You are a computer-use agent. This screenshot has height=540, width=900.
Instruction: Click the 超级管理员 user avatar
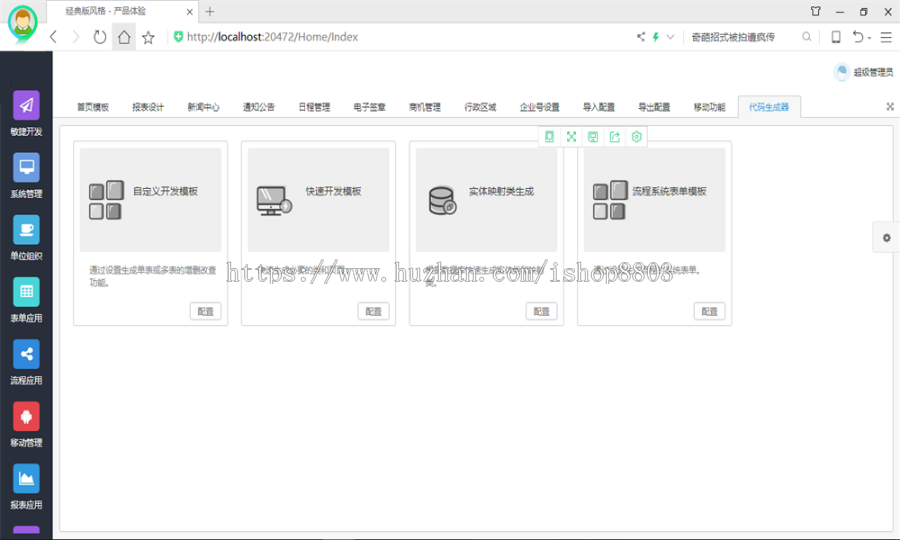pyautogui.click(x=841, y=72)
